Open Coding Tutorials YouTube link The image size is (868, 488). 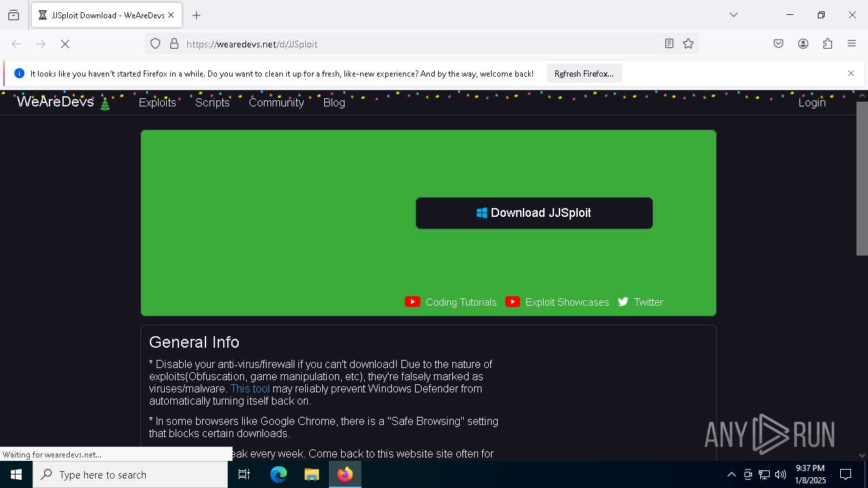click(451, 302)
